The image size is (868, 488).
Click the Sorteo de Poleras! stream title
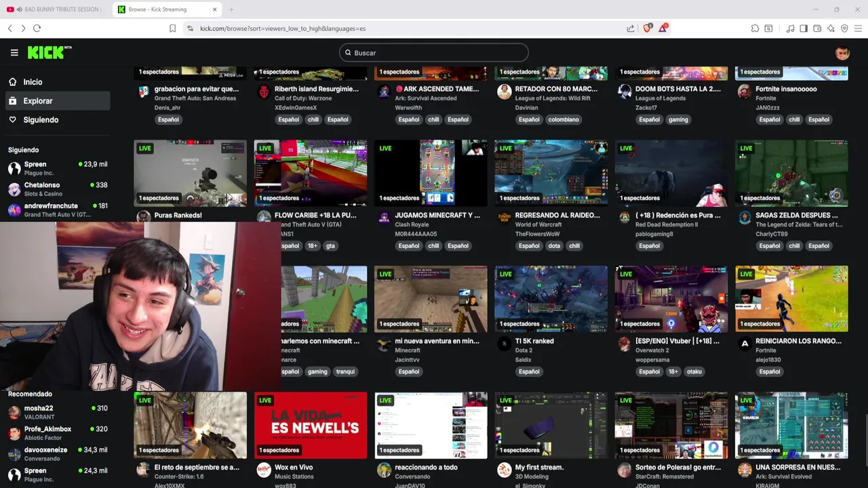click(x=678, y=467)
